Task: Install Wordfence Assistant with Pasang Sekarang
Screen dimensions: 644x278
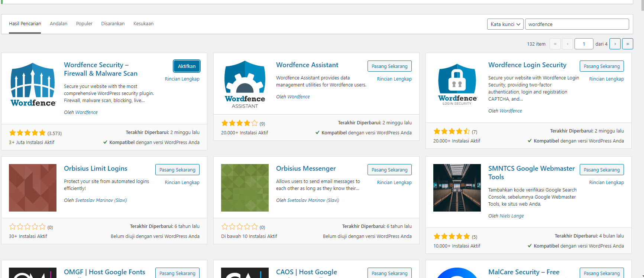Action: pos(389,66)
